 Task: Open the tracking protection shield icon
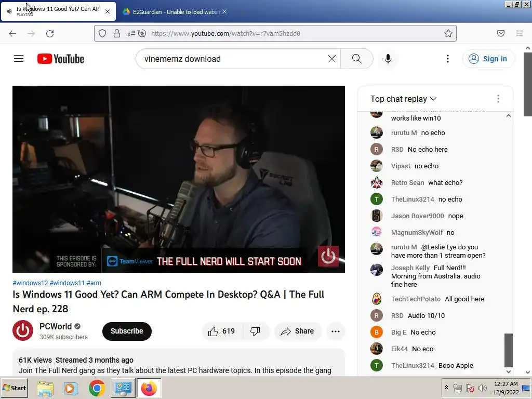click(102, 33)
